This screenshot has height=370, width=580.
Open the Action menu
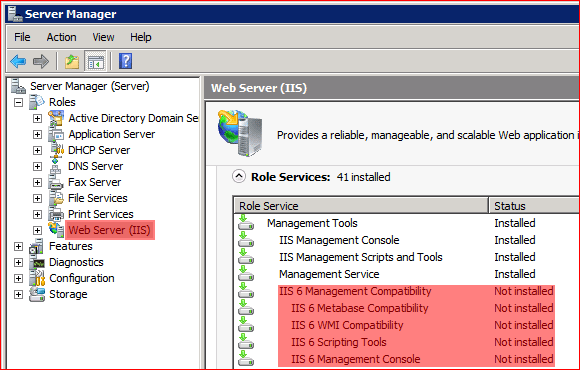(61, 37)
